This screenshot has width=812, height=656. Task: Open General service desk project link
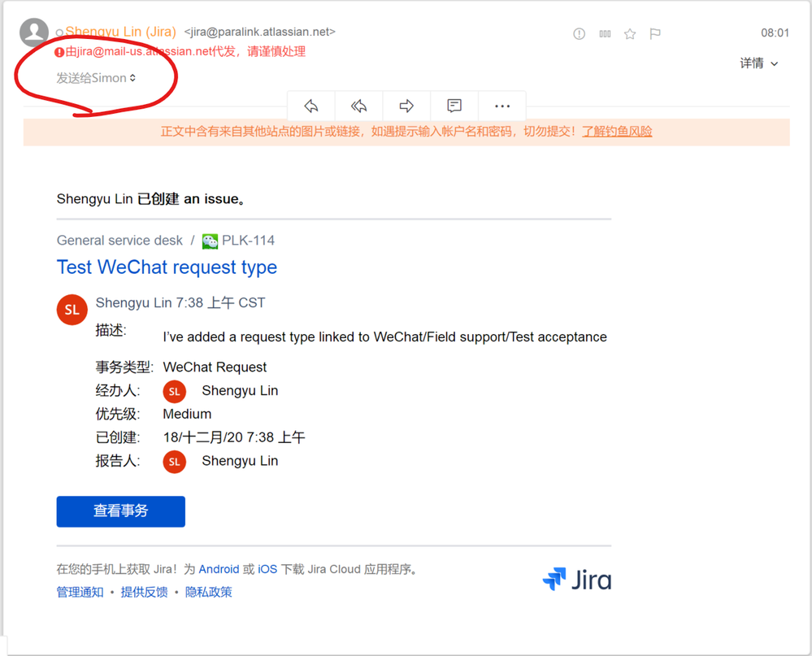[x=119, y=241]
